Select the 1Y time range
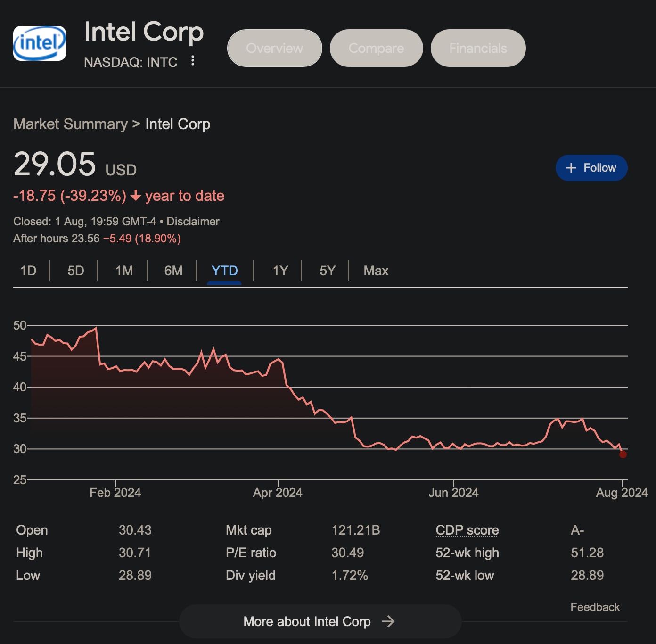Viewport: 656px width, 644px height. click(280, 271)
